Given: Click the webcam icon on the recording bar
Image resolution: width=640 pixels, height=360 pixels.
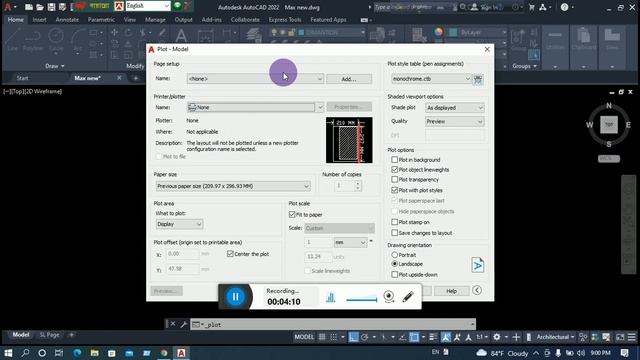Looking at the screenshot, I should (x=389, y=296).
